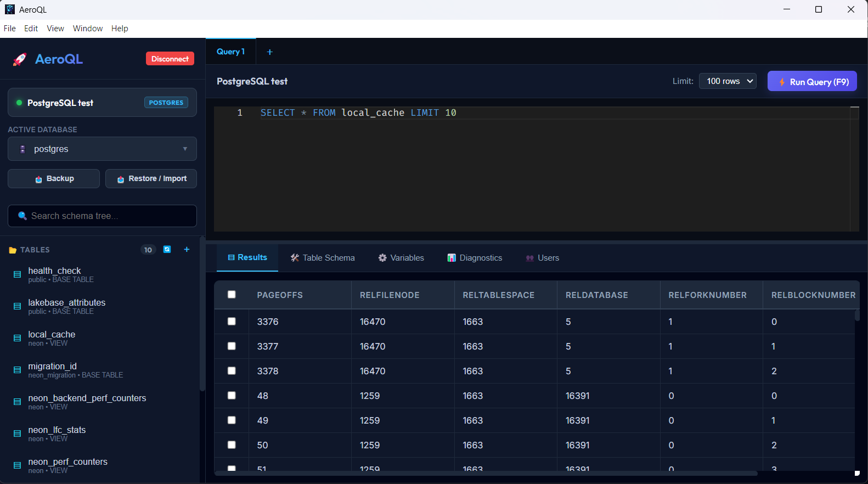Click the health_check table icon
Screen dimensions: 868x484
click(x=17, y=274)
